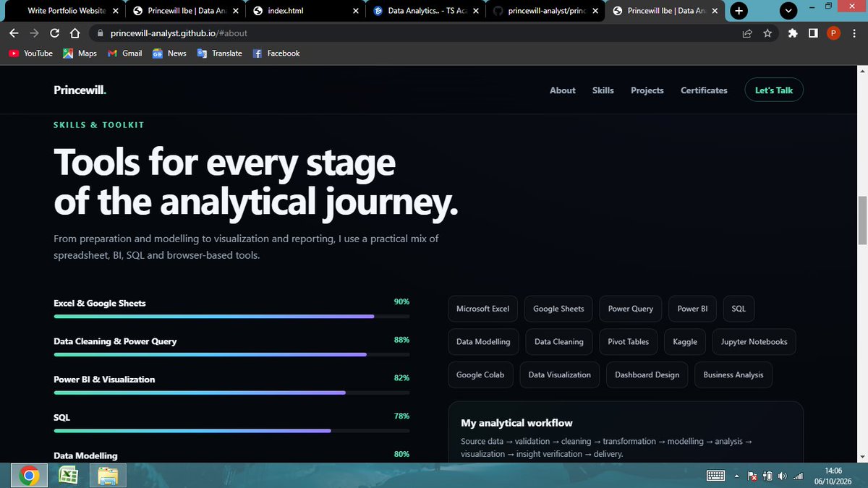Toggle the side panel icon

tap(813, 33)
